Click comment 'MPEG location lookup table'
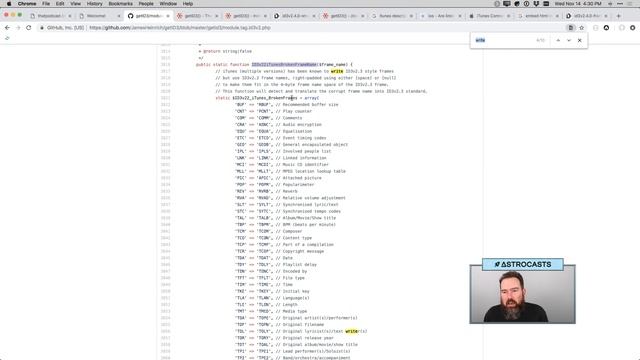 [x=314, y=171]
